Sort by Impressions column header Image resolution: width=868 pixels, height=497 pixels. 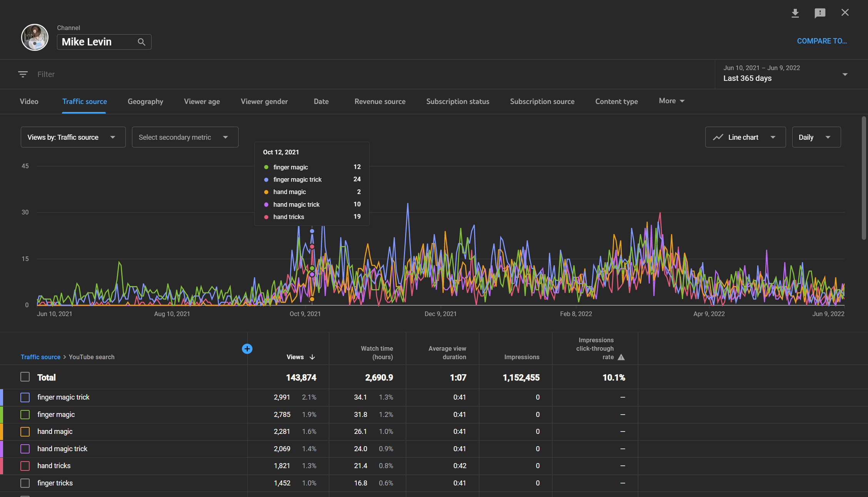[522, 357]
